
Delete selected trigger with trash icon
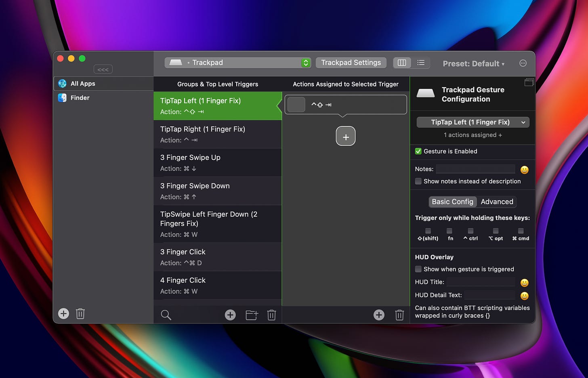tap(271, 315)
